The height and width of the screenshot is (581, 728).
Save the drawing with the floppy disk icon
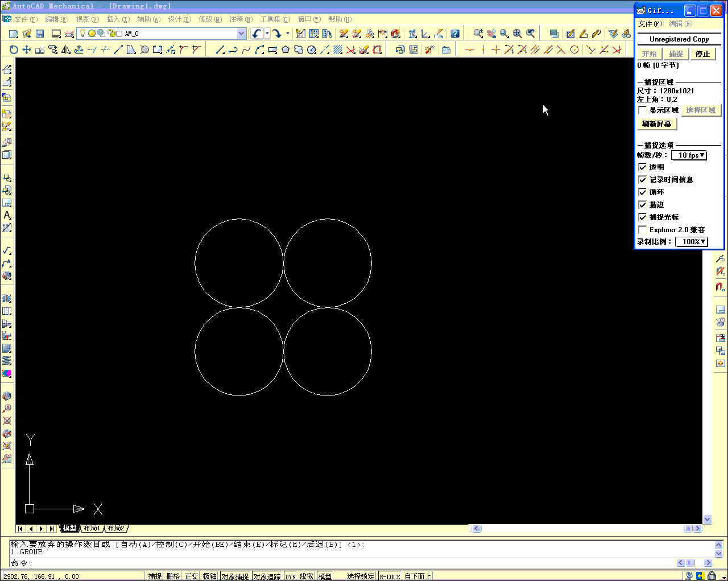click(40, 34)
